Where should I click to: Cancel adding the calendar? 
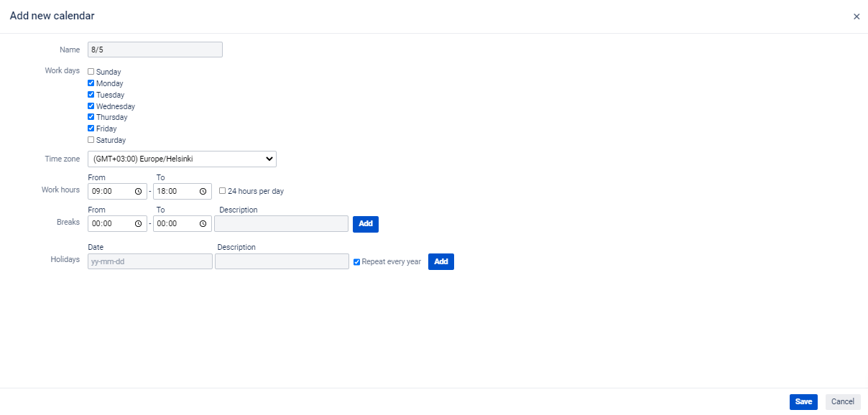(842, 402)
